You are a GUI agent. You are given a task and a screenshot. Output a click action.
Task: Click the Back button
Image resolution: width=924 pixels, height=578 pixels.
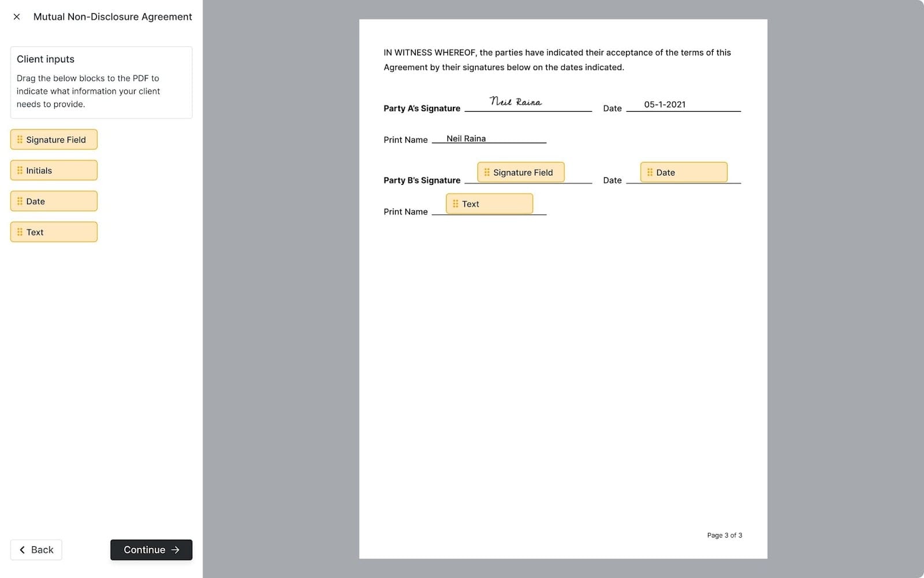click(x=36, y=550)
